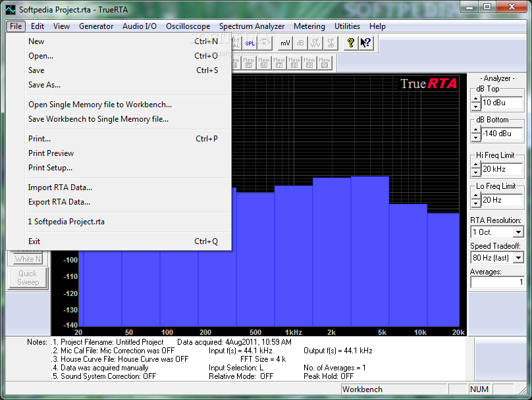
Task: Open the Oscilloscope menu
Action: (188, 26)
